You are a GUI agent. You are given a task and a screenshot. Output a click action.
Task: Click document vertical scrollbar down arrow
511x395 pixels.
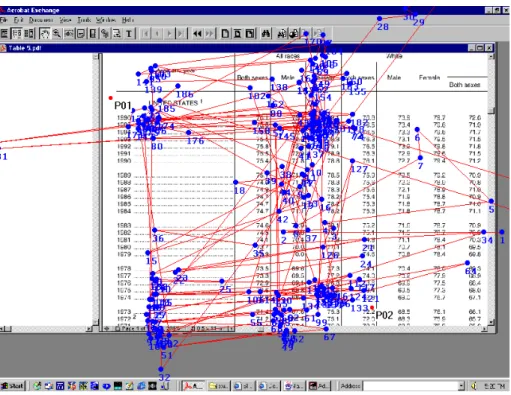[491, 322]
